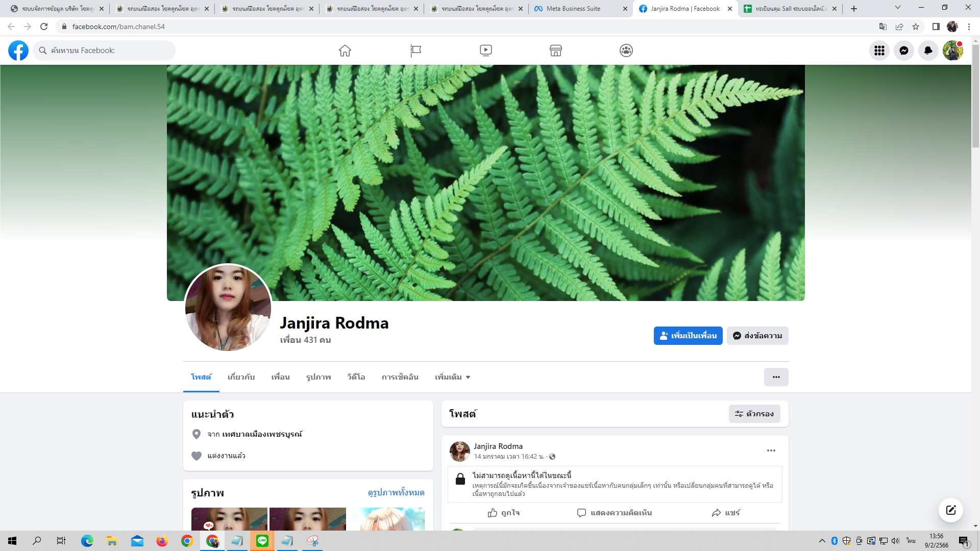This screenshot has width=980, height=551.
Task: Open Marketplace storefront icon
Action: pyautogui.click(x=556, y=51)
